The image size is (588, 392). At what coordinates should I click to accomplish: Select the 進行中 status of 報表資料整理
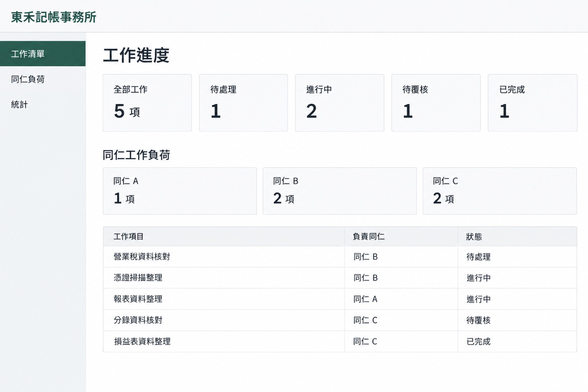click(x=478, y=299)
